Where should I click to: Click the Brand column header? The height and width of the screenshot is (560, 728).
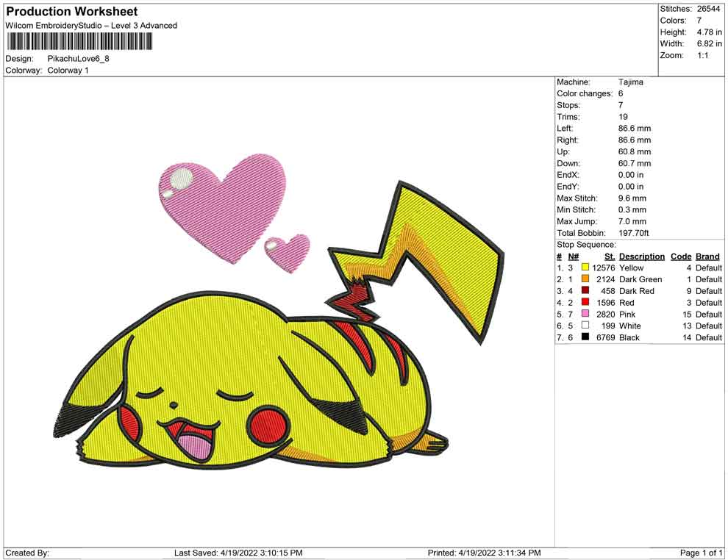(x=707, y=256)
